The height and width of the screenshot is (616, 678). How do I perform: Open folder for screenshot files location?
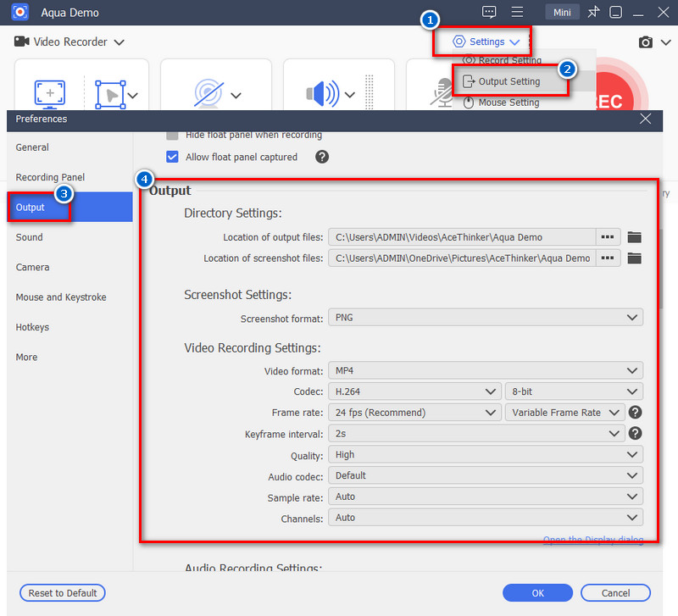pyautogui.click(x=634, y=258)
